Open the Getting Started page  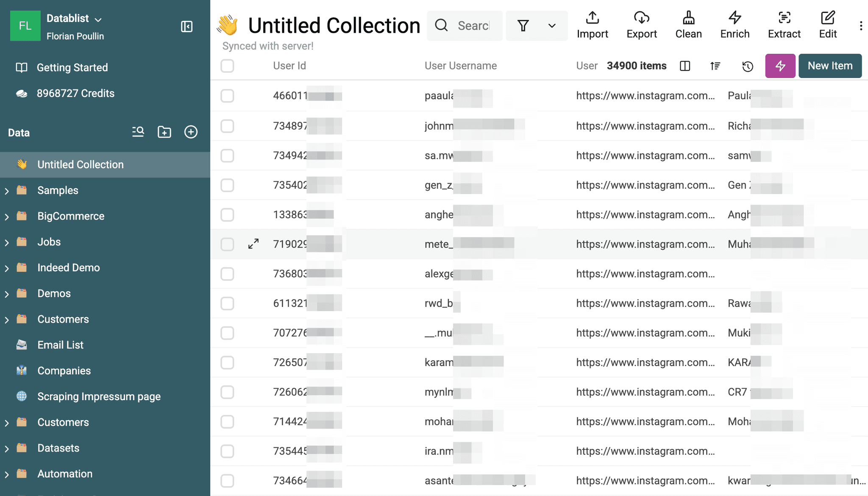[72, 67]
